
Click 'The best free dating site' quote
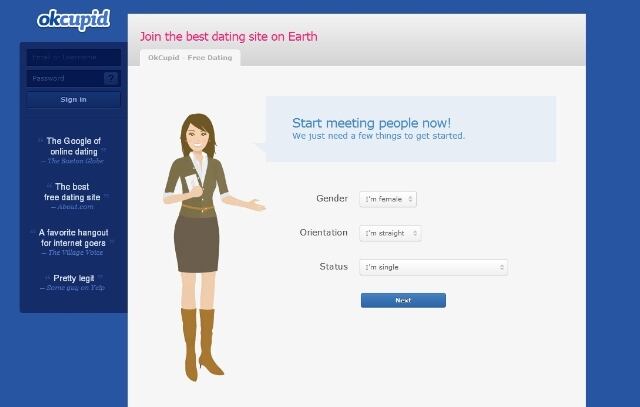[73, 191]
